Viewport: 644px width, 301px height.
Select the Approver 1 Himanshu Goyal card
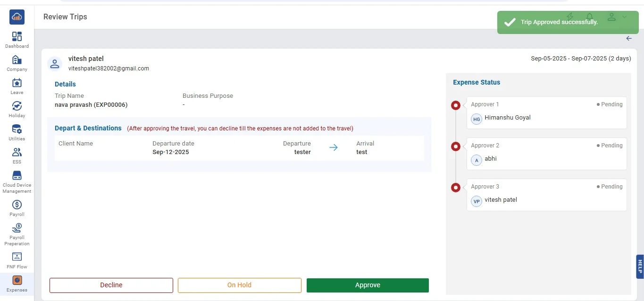(x=546, y=113)
